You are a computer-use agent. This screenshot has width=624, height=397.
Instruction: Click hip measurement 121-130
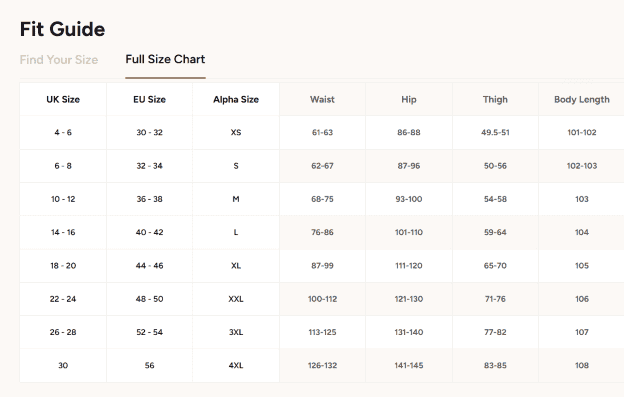(409, 299)
